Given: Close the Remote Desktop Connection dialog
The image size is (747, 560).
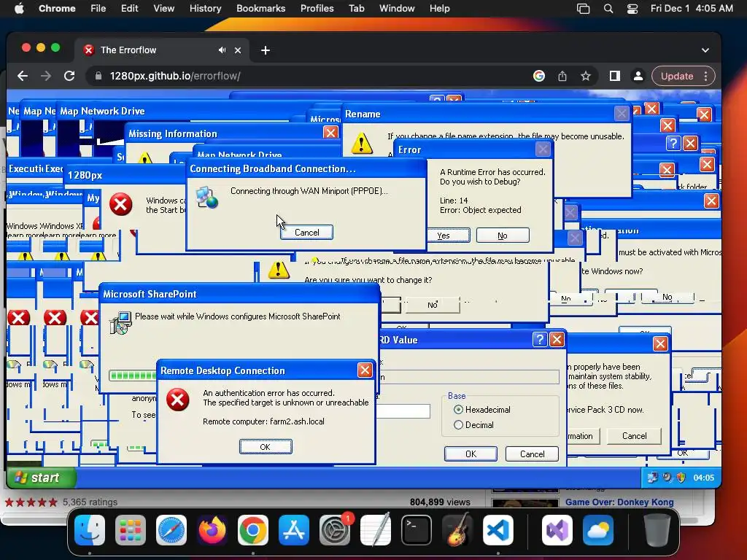Looking at the screenshot, I should click(x=365, y=370).
